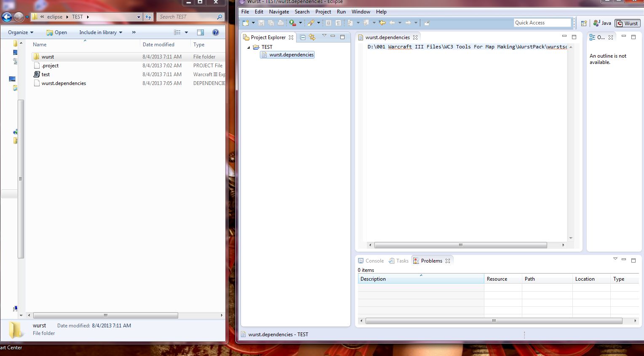This screenshot has width=644, height=356.
Task: Click the Forward navigation arrow in Eclipse toolbar
Action: click(408, 23)
